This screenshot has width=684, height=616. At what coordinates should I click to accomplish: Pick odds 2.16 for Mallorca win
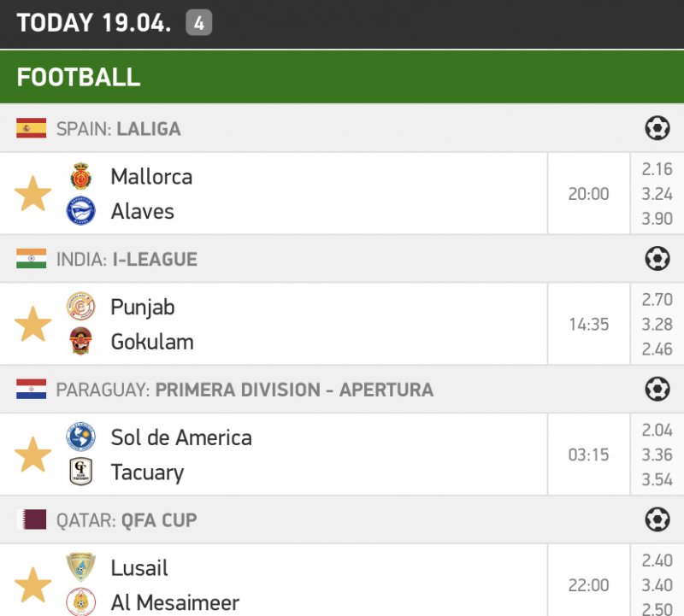657,169
